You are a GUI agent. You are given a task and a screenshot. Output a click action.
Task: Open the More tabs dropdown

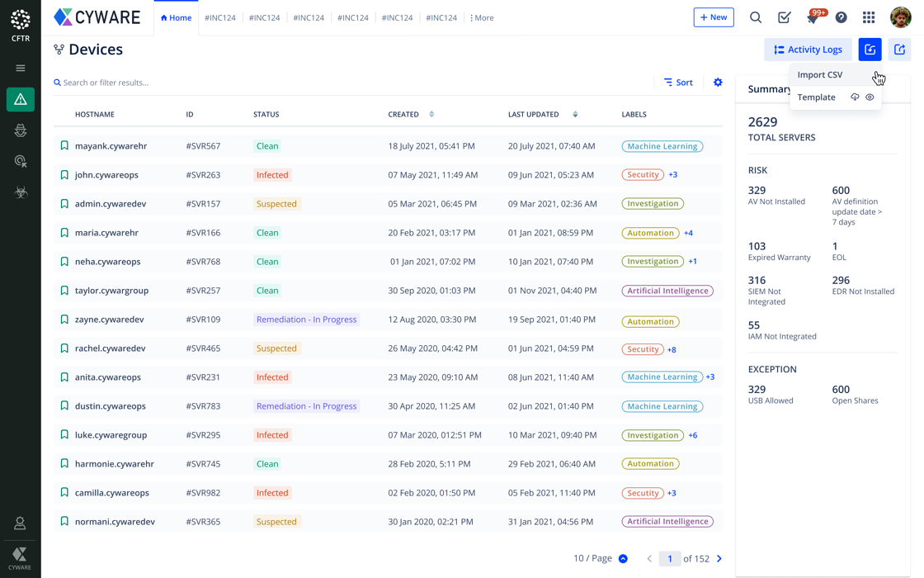pos(482,17)
